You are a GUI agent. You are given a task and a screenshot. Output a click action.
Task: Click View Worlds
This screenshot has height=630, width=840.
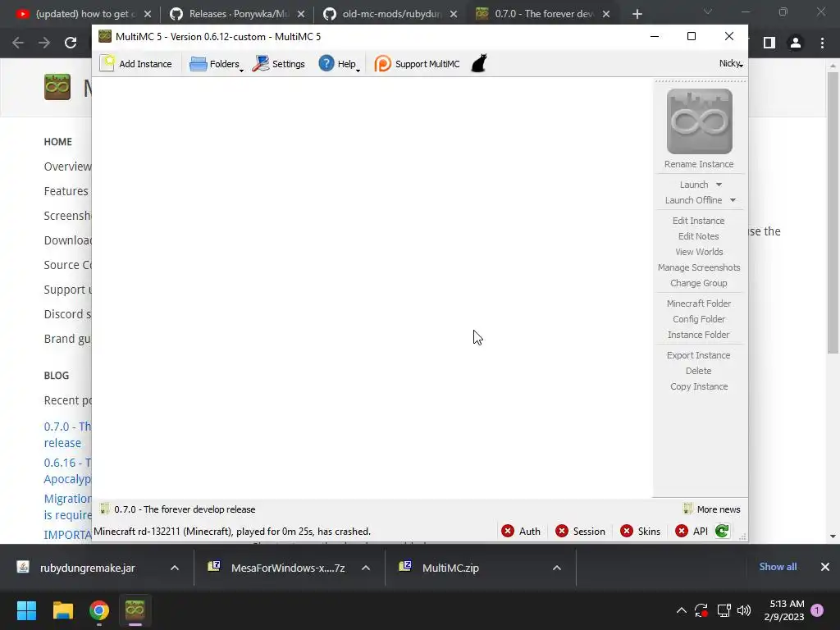699,252
